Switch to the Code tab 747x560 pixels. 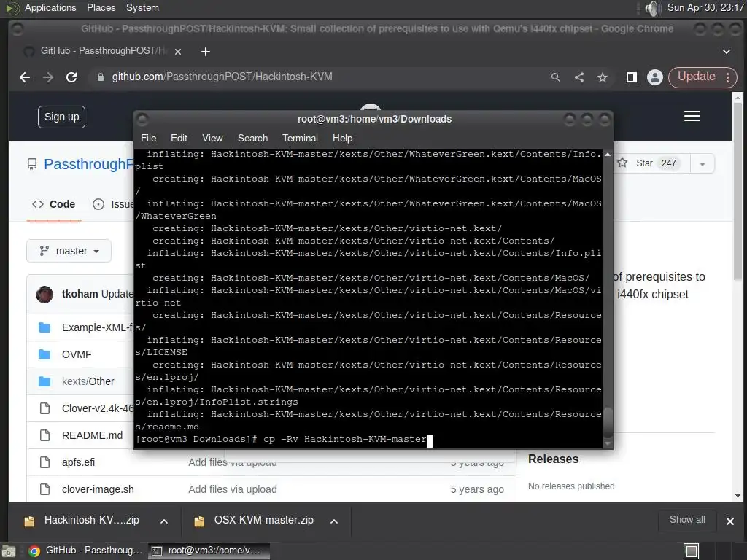(x=54, y=204)
